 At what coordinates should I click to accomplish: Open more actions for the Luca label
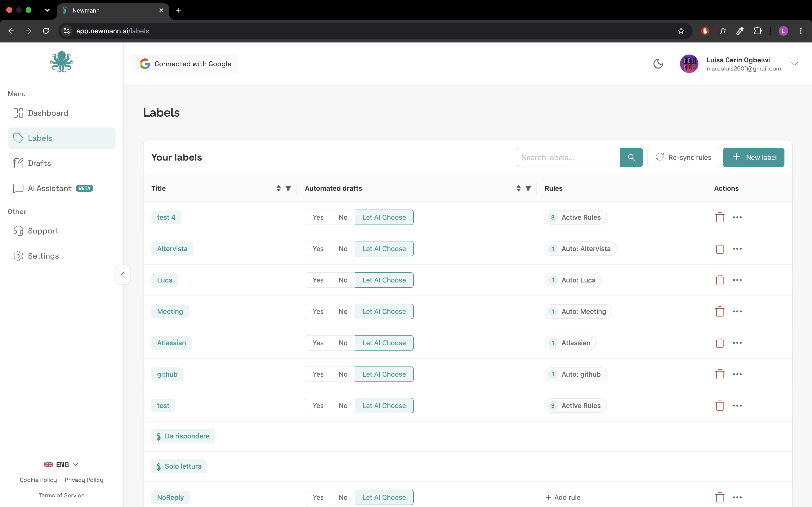point(737,280)
